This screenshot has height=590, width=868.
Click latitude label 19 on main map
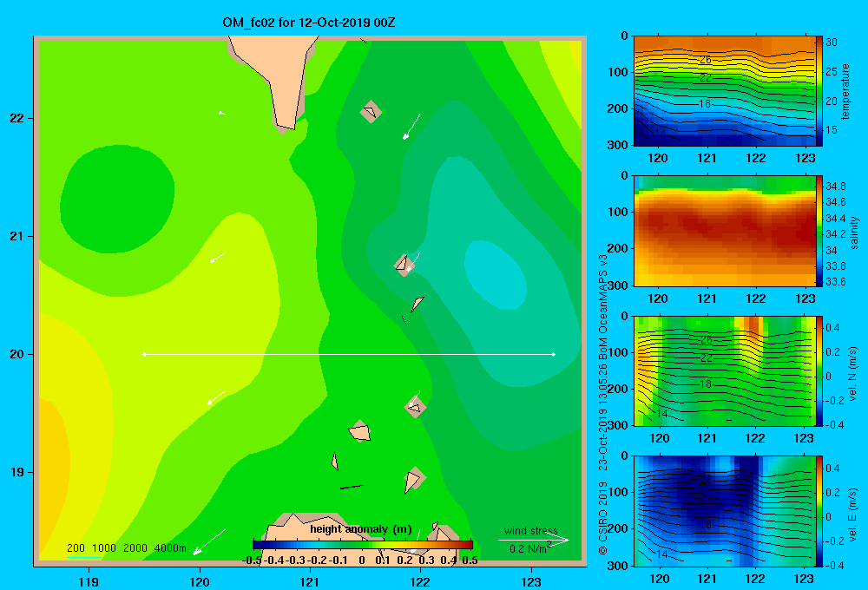[x=16, y=472]
